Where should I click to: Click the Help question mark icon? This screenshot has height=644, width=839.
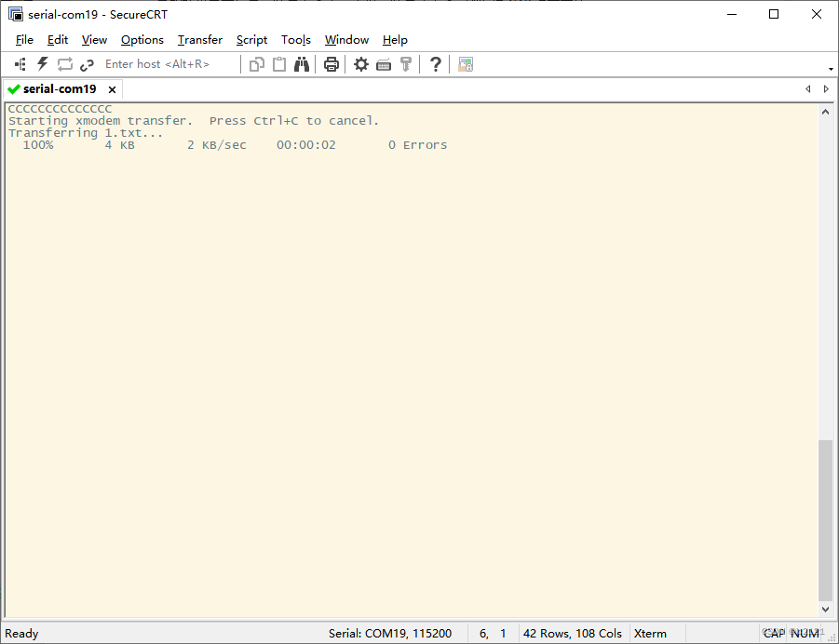[435, 64]
